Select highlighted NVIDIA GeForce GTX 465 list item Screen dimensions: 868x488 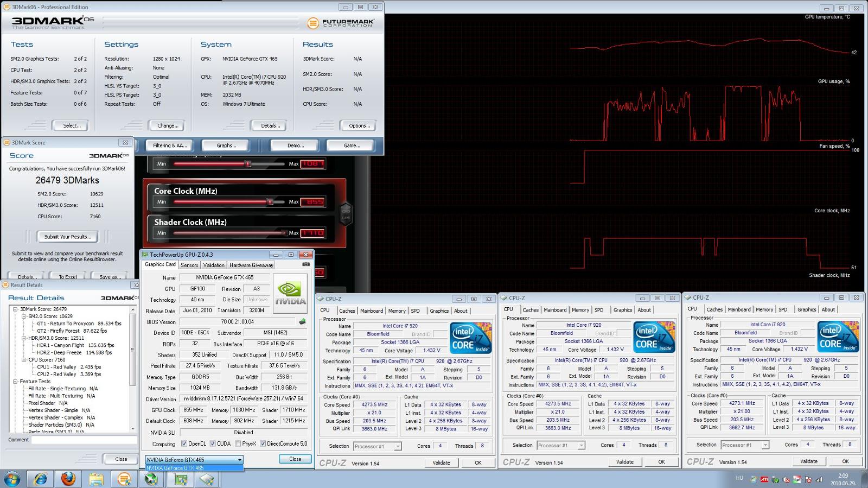pos(194,468)
